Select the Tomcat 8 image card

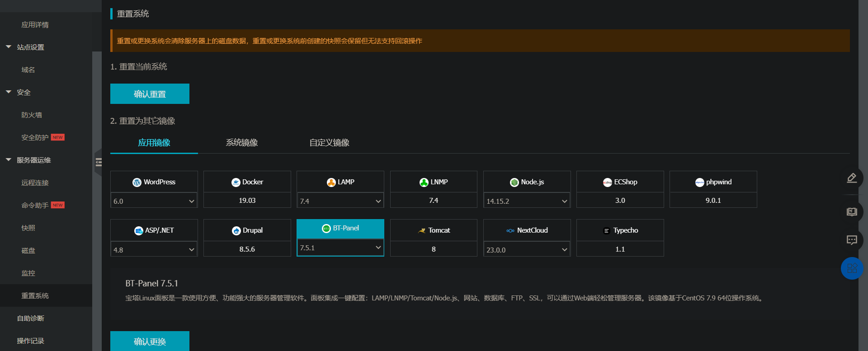pyautogui.click(x=434, y=238)
